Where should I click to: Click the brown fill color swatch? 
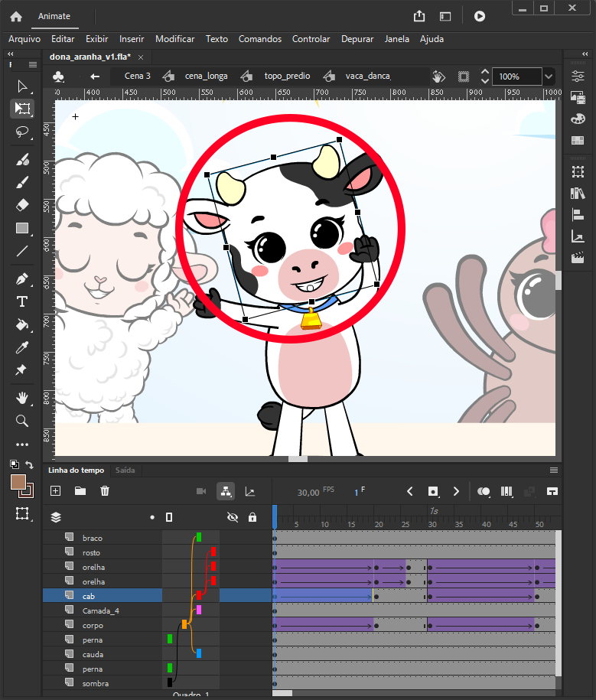(18, 482)
